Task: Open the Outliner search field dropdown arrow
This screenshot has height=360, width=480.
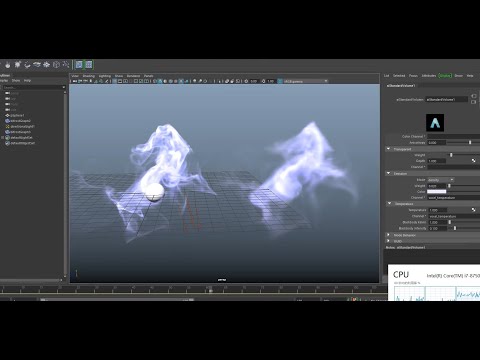Action: [64, 87]
